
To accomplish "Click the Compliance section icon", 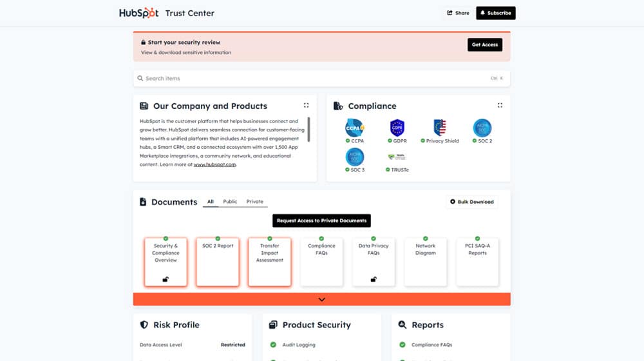I will [338, 106].
